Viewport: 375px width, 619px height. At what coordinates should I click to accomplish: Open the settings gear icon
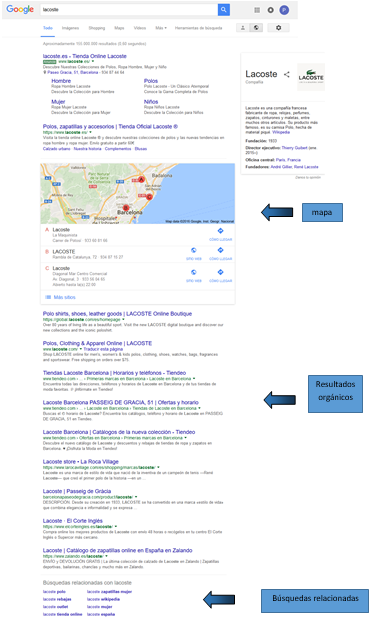click(x=278, y=28)
